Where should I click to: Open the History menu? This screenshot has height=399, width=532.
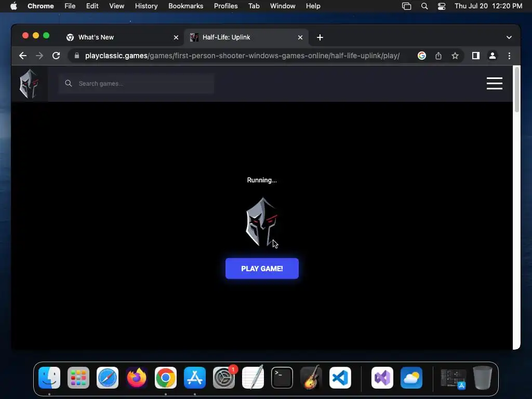(x=146, y=6)
